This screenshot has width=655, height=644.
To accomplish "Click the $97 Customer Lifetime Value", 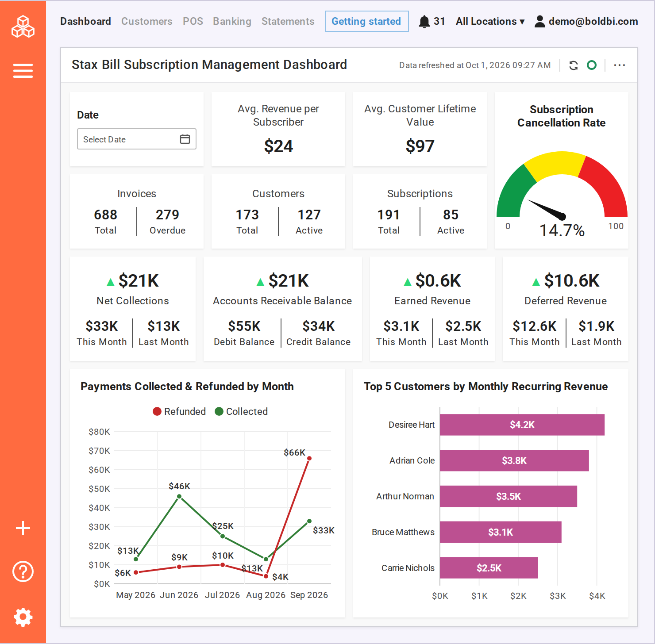I will (x=420, y=146).
